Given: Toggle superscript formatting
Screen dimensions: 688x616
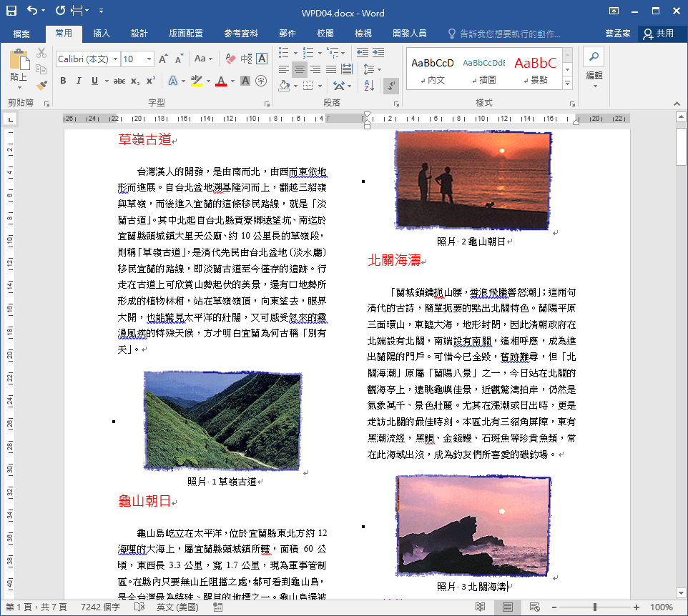Looking at the screenshot, I should point(151,81).
